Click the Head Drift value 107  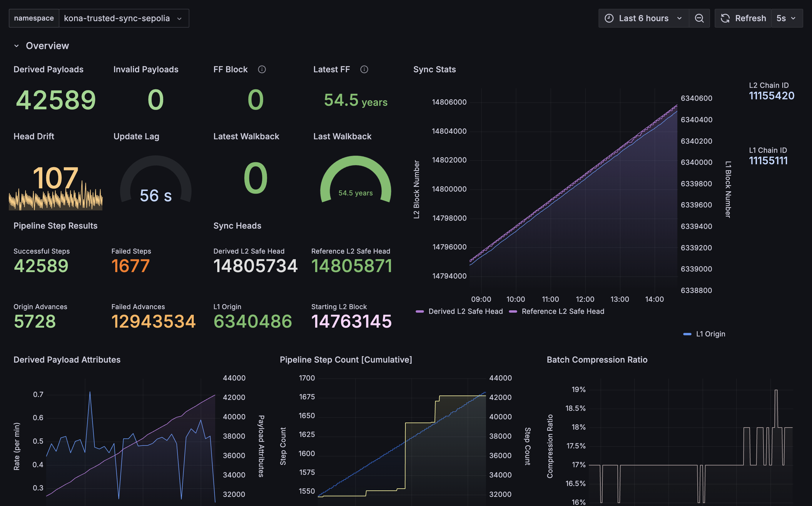tap(55, 178)
